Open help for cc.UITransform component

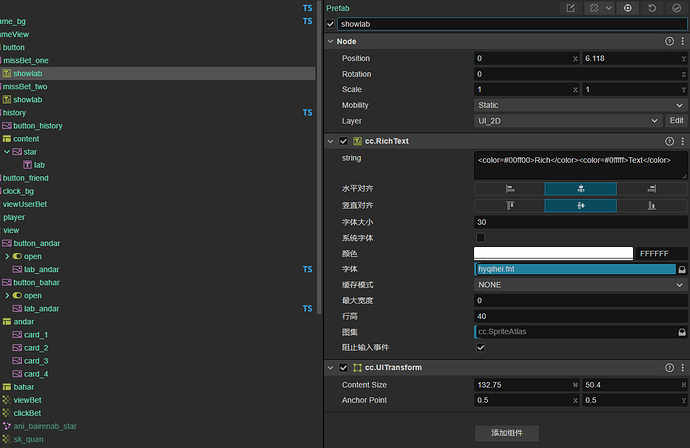click(669, 367)
